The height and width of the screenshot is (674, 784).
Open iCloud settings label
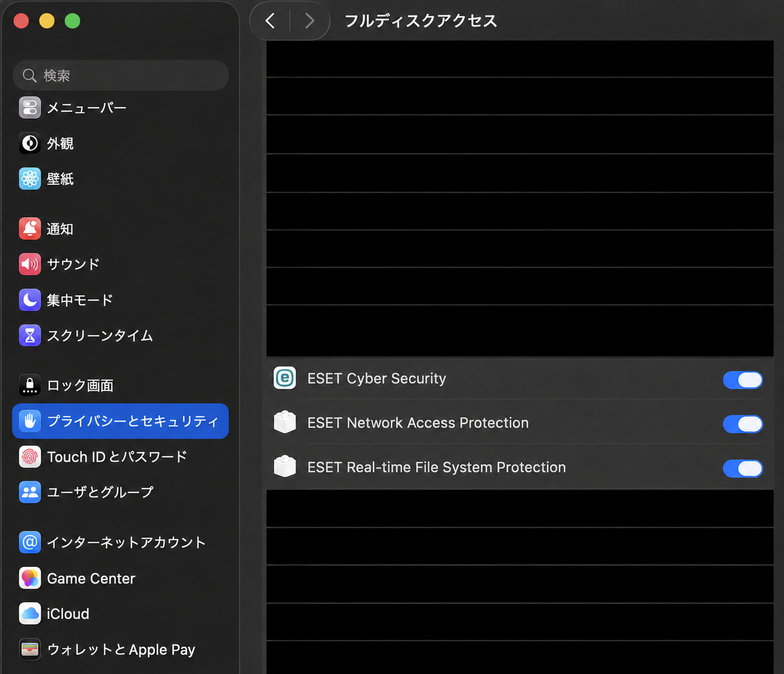pos(68,614)
